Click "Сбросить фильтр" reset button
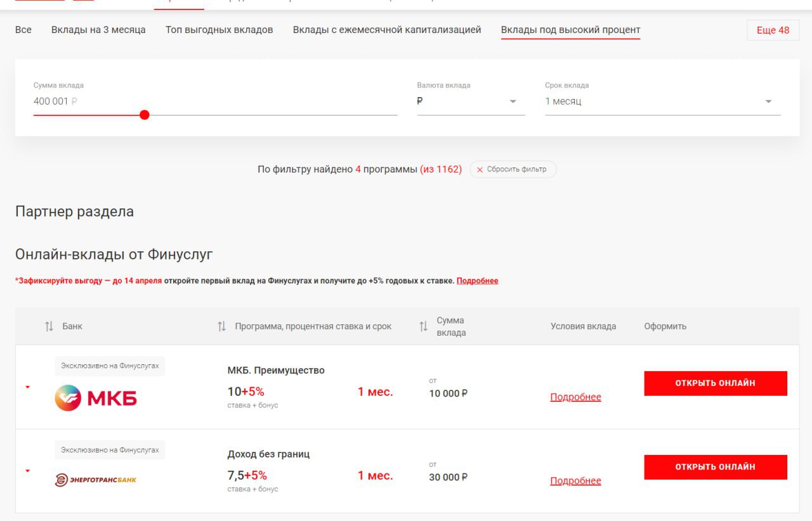Screen dimensions: 812x521 coord(513,169)
